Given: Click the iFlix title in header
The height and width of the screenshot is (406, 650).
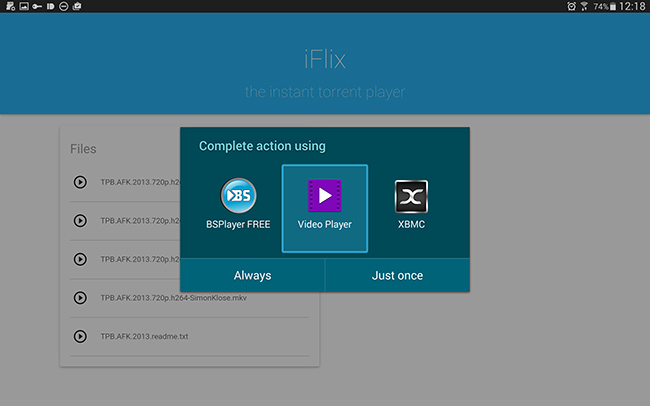Looking at the screenshot, I should (x=325, y=60).
